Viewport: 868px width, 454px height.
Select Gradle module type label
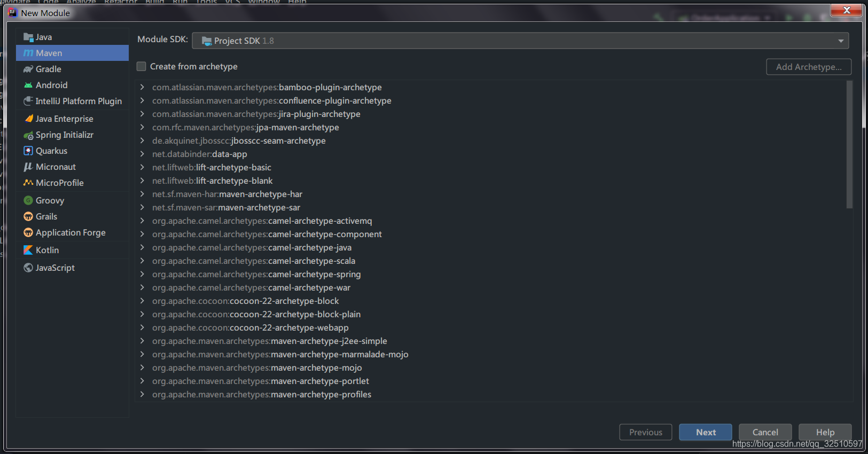pos(49,69)
